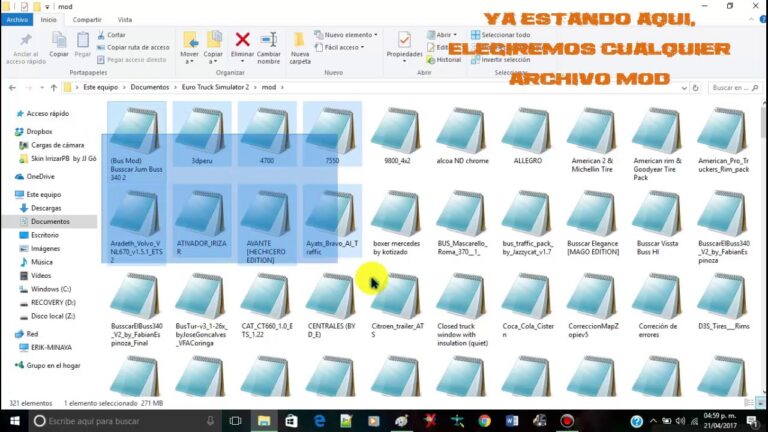Click Euro Truck Simulator 2 in path
The height and width of the screenshot is (432, 768).
(215, 87)
